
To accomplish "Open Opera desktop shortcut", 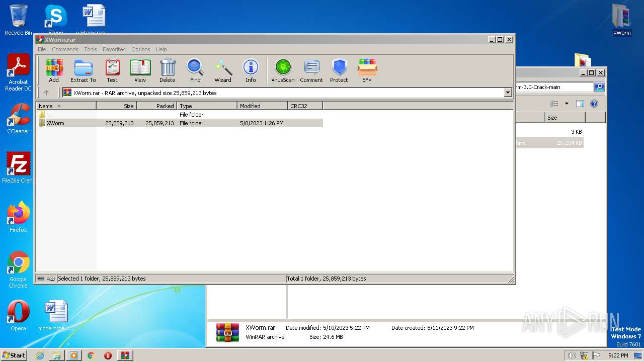I will (18, 316).
